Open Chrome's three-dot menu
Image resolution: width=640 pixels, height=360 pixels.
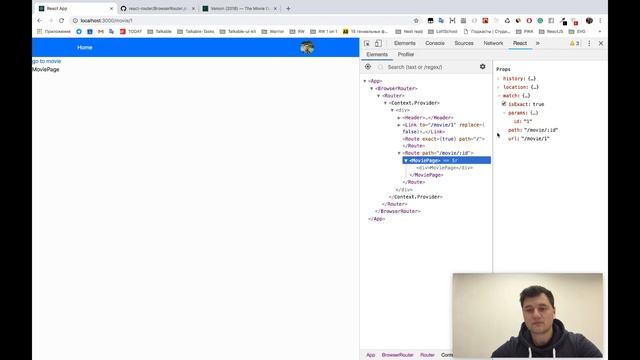(x=600, y=20)
